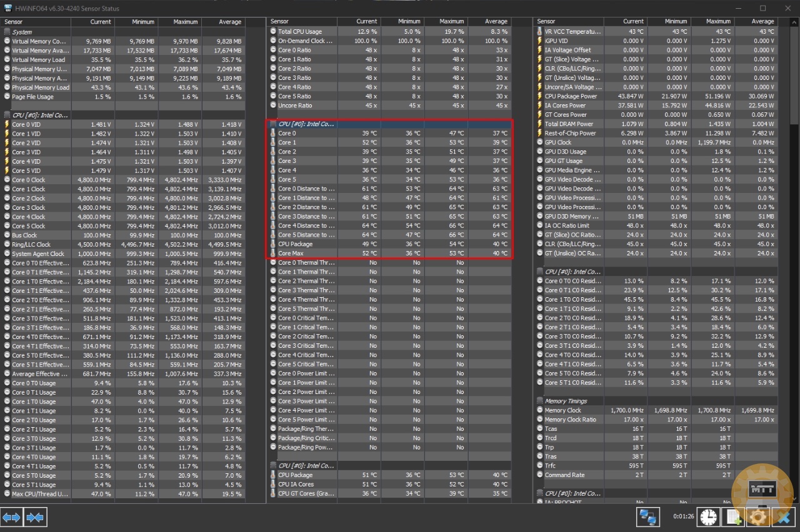The height and width of the screenshot is (532, 800).
Task: Start logging with the sheet-plus icon
Action: pos(733,517)
